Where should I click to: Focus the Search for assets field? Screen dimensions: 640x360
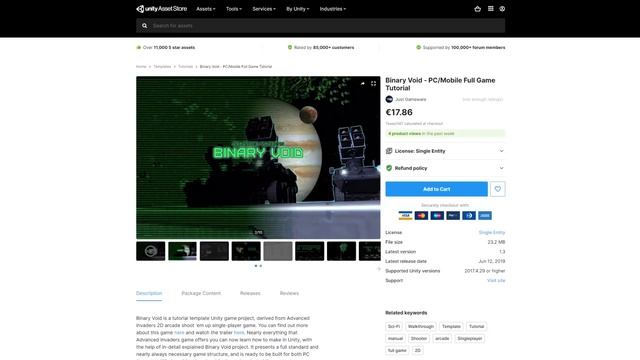(x=321, y=26)
